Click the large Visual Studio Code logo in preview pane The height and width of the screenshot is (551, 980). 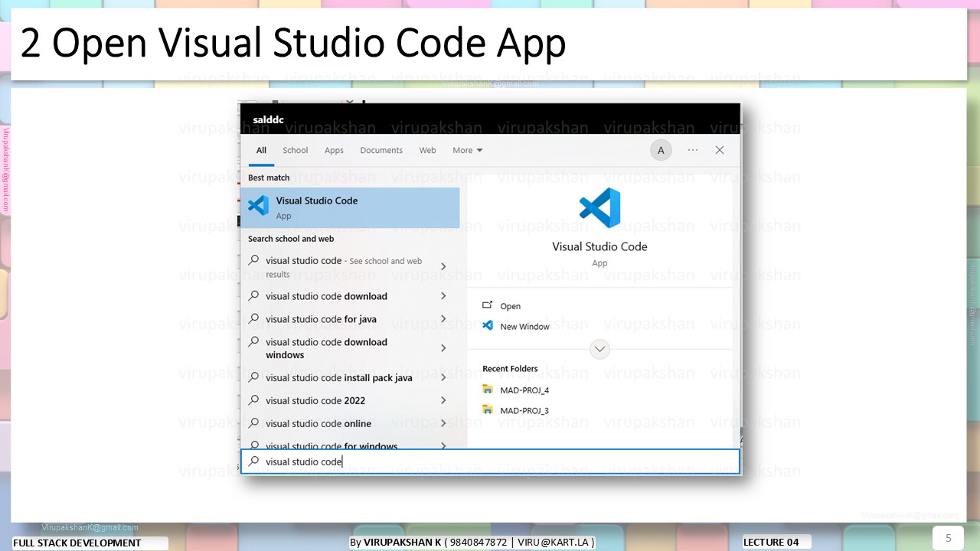coord(599,208)
